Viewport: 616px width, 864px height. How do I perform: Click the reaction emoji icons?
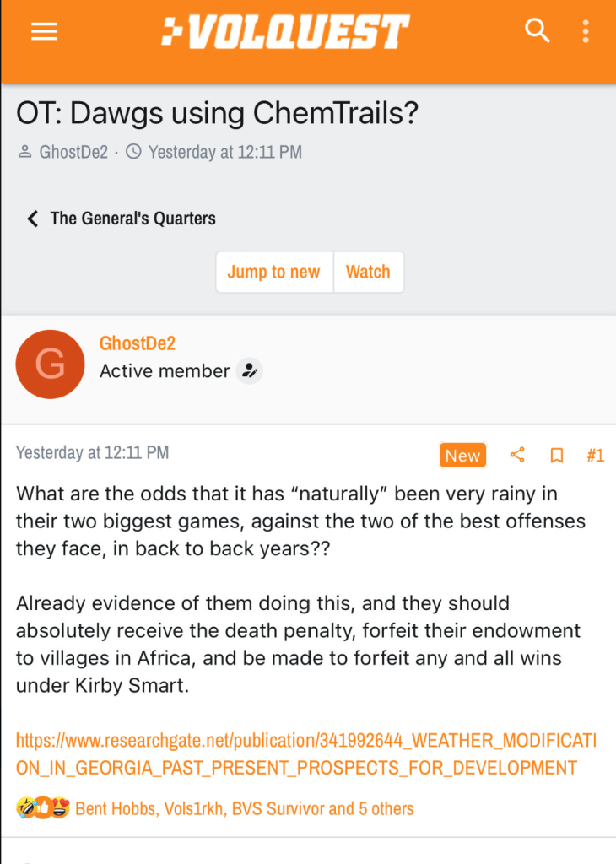pyautogui.click(x=42, y=808)
